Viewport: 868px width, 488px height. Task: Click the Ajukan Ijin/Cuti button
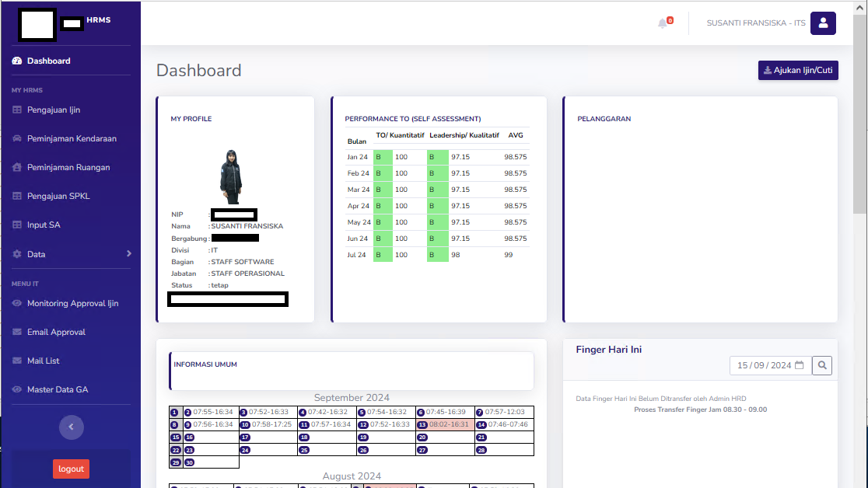click(798, 70)
